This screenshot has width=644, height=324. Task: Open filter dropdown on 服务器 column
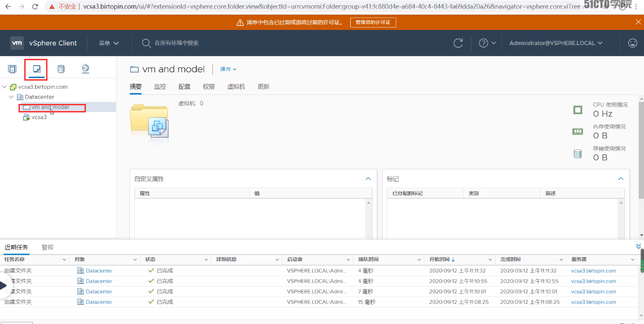coord(633,260)
